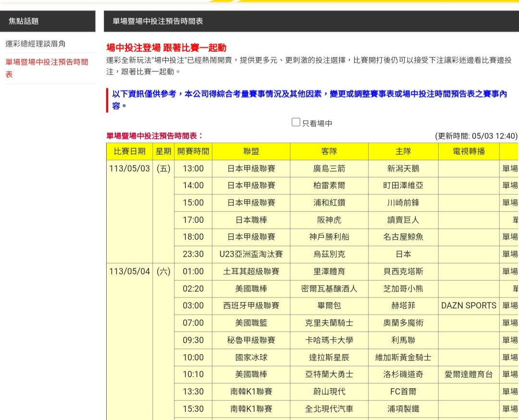Select the home team 利馬聯
The height and width of the screenshot is (420, 519).
click(403, 340)
